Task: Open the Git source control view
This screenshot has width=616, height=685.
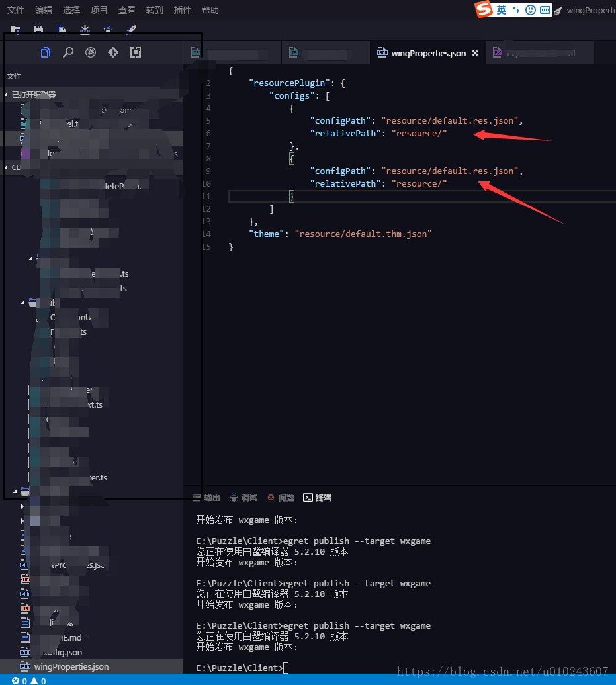Action: pyautogui.click(x=113, y=53)
